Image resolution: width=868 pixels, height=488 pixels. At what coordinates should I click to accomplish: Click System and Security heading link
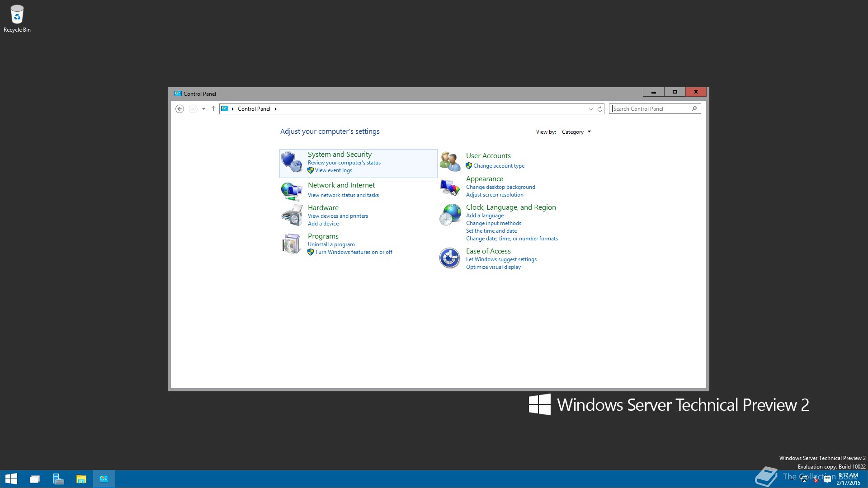pyautogui.click(x=340, y=155)
